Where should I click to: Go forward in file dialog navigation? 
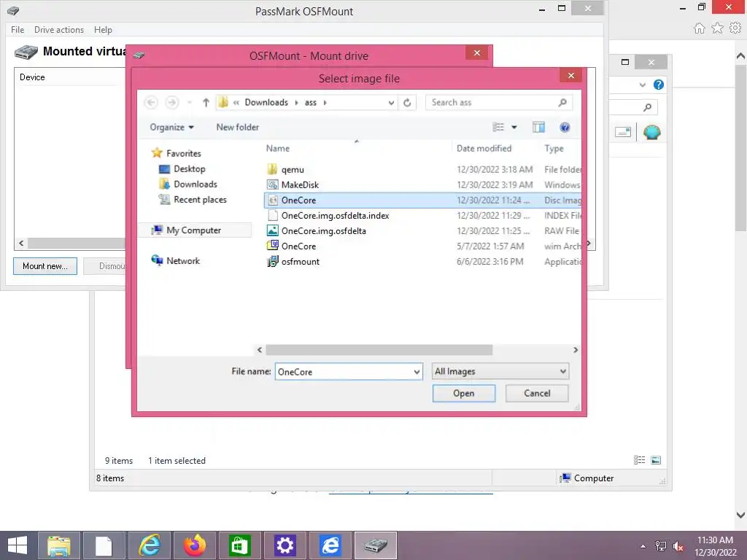[172, 102]
